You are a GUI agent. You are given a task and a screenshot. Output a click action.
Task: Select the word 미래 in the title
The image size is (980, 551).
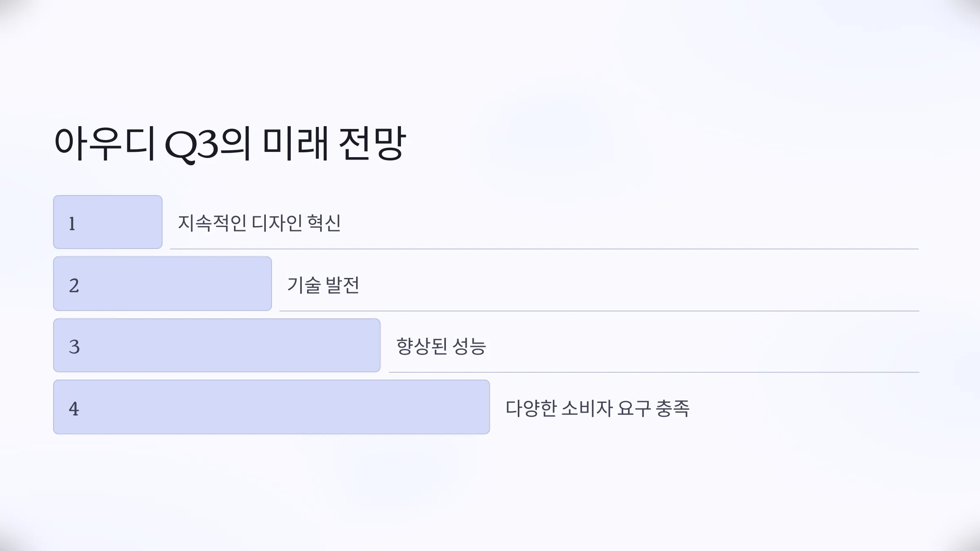pos(295,143)
